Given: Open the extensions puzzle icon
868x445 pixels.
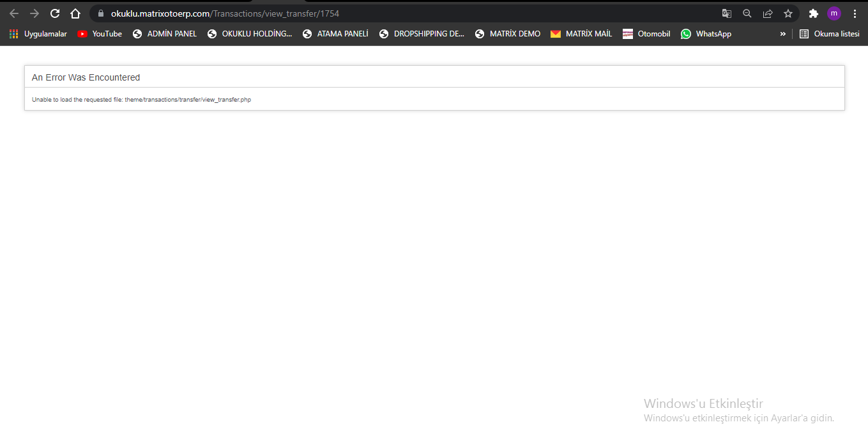Looking at the screenshot, I should (813, 13).
